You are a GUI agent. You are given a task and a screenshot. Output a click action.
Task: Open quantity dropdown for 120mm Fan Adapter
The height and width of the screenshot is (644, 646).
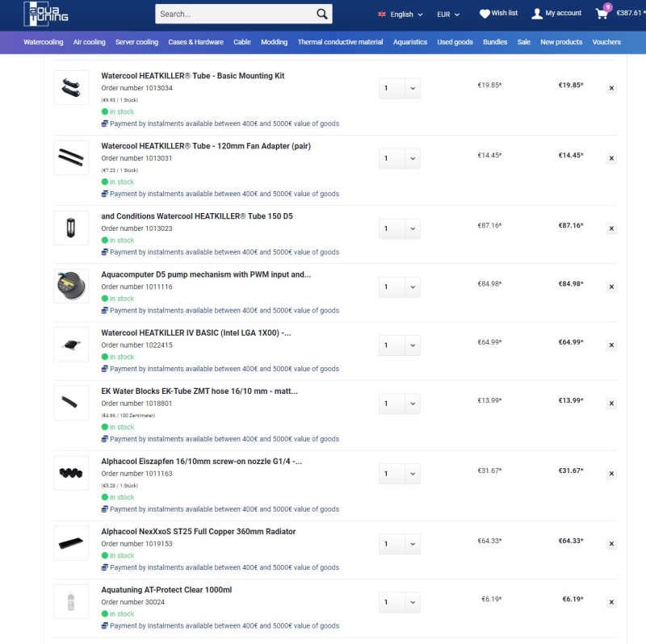click(400, 158)
